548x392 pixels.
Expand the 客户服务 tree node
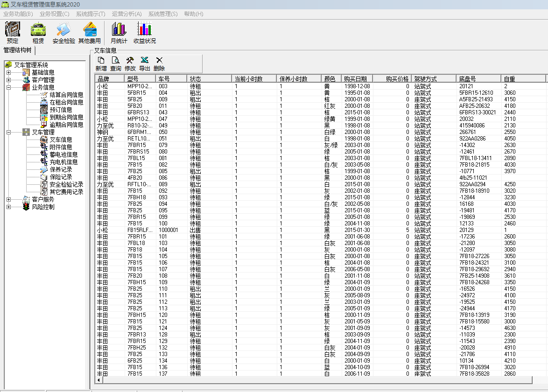8,199
